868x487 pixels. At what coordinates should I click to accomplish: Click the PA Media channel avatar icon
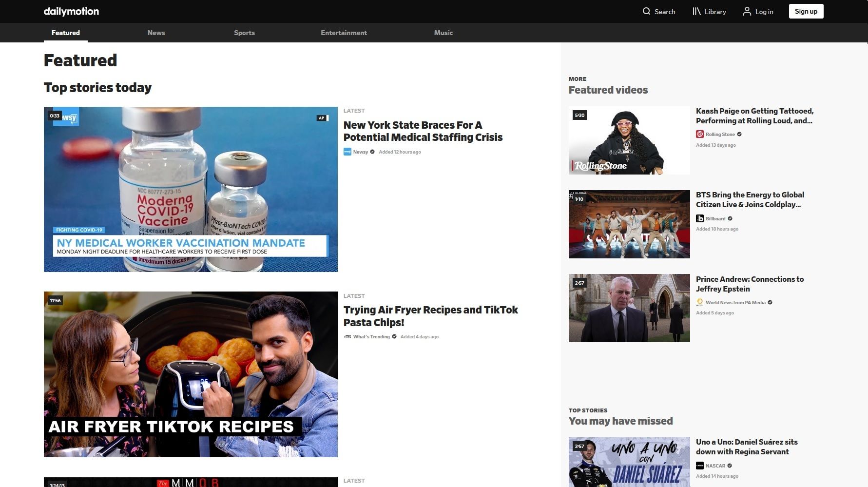(x=700, y=302)
